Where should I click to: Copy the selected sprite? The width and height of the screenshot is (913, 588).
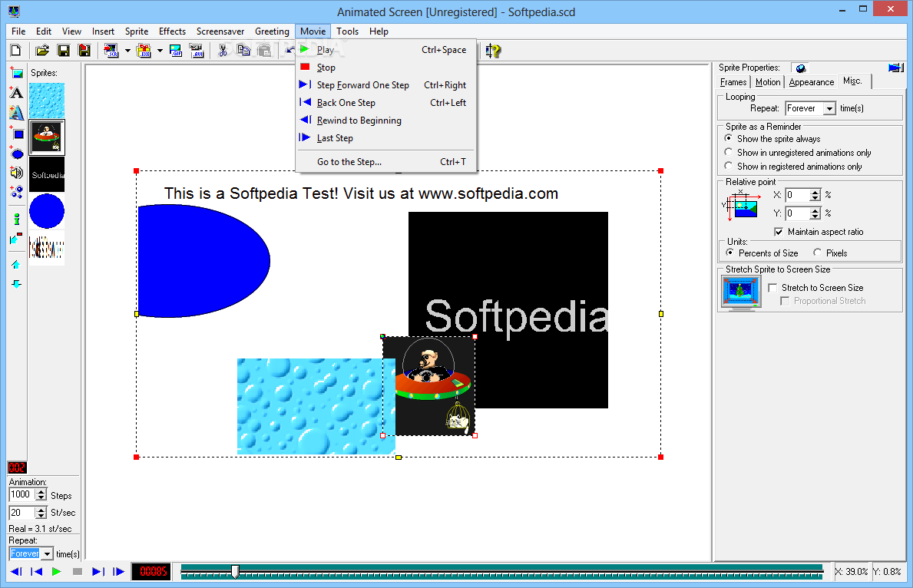click(243, 51)
